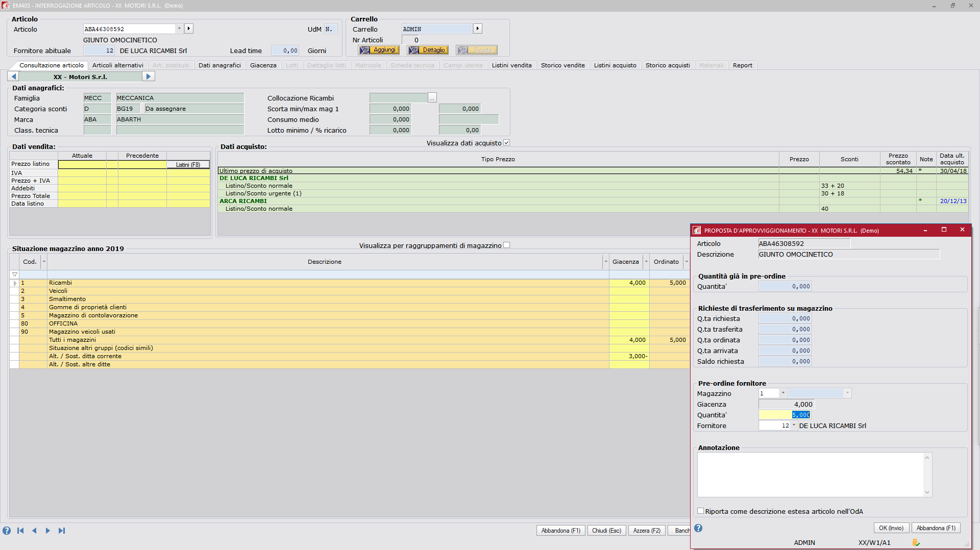Switch to Listini vendita tab
This screenshot has height=550, width=980.
pyautogui.click(x=512, y=65)
